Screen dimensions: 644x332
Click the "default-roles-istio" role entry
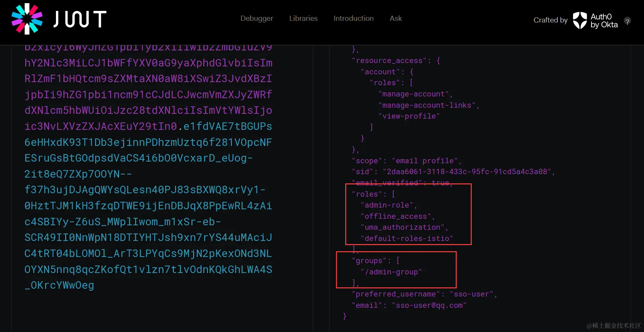pyautogui.click(x=407, y=239)
